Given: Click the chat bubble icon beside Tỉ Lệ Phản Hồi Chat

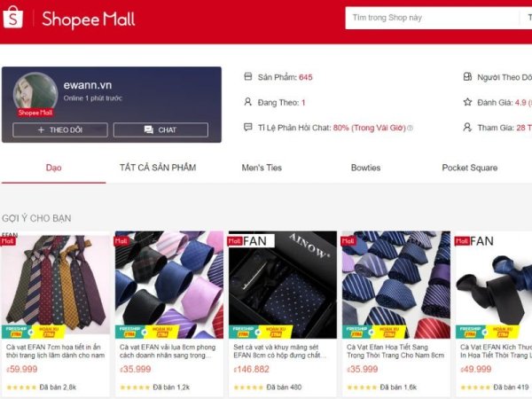Looking at the screenshot, I should tap(248, 128).
